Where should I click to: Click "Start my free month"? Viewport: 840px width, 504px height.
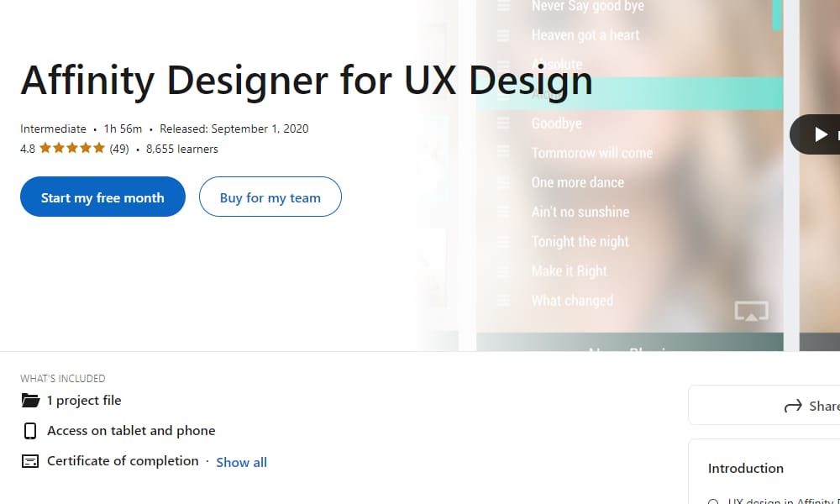pyautogui.click(x=102, y=197)
